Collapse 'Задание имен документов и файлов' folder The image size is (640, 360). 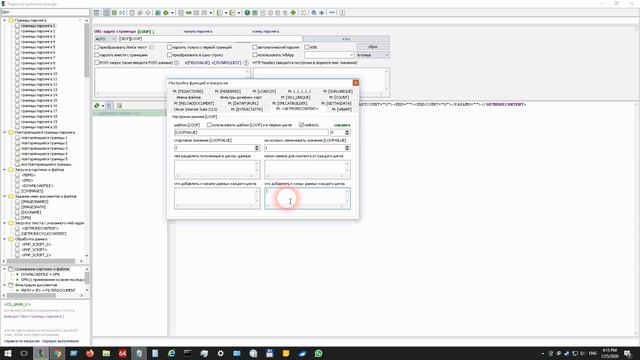[4, 196]
